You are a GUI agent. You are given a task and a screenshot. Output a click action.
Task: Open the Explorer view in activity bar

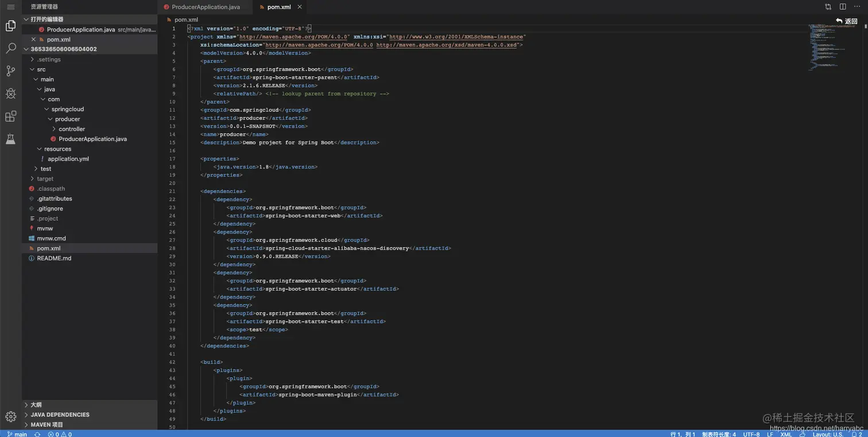10,26
